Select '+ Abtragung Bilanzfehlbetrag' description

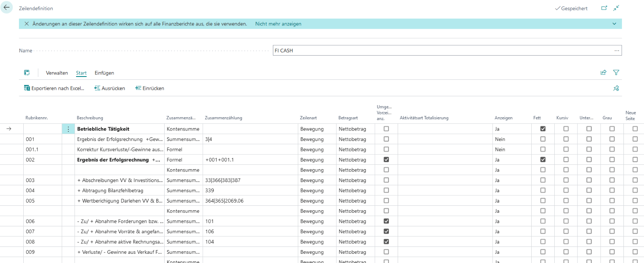click(x=120, y=191)
